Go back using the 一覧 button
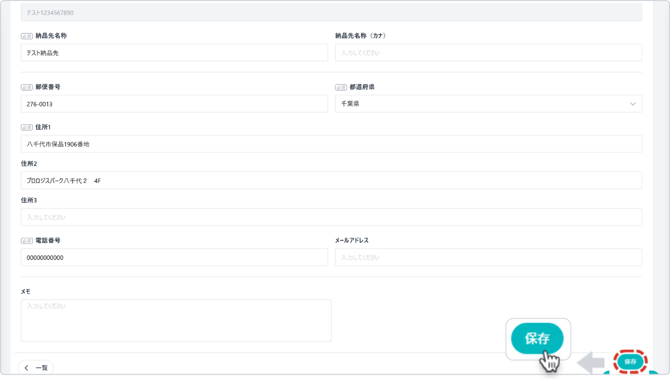The image size is (670, 379). [35, 367]
